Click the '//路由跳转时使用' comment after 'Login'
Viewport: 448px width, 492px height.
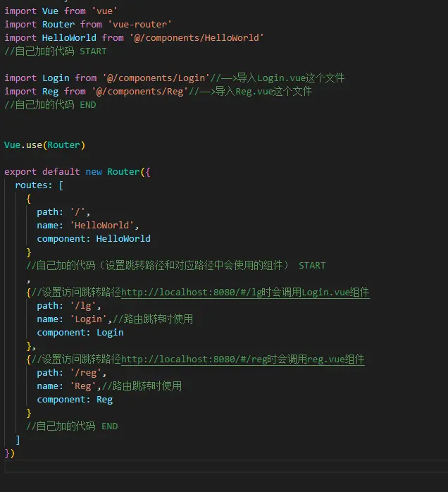coord(153,319)
